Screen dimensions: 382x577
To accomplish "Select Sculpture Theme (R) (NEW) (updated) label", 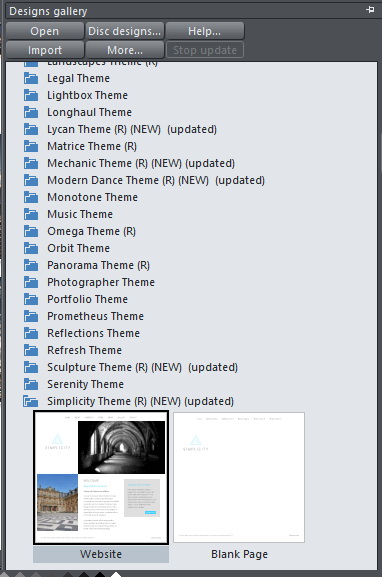I will 142,367.
